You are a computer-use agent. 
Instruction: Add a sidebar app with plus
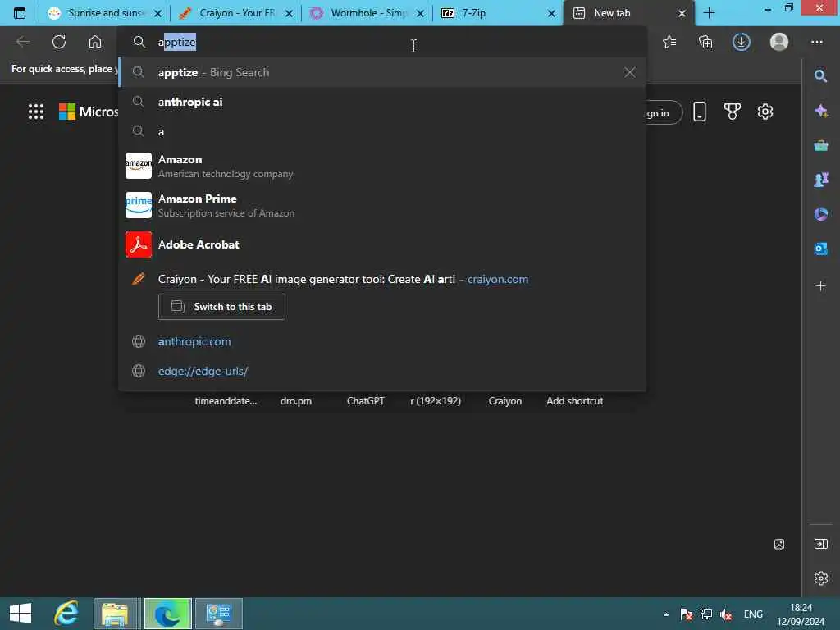pyautogui.click(x=820, y=286)
